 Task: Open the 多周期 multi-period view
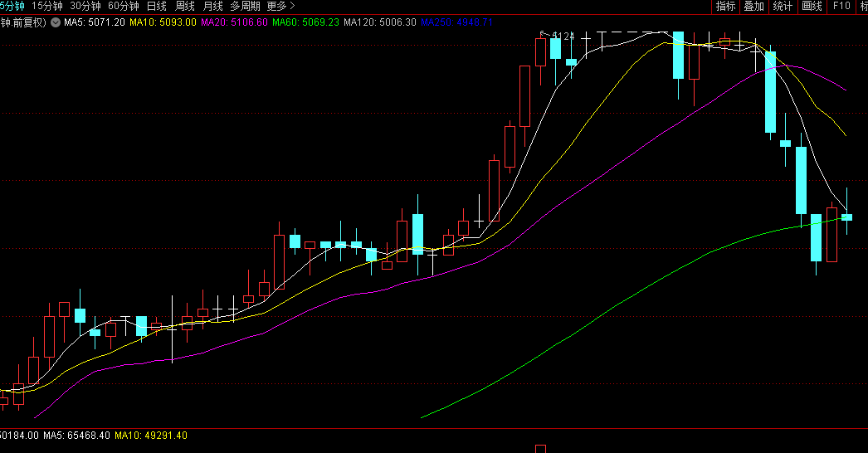[245, 6]
